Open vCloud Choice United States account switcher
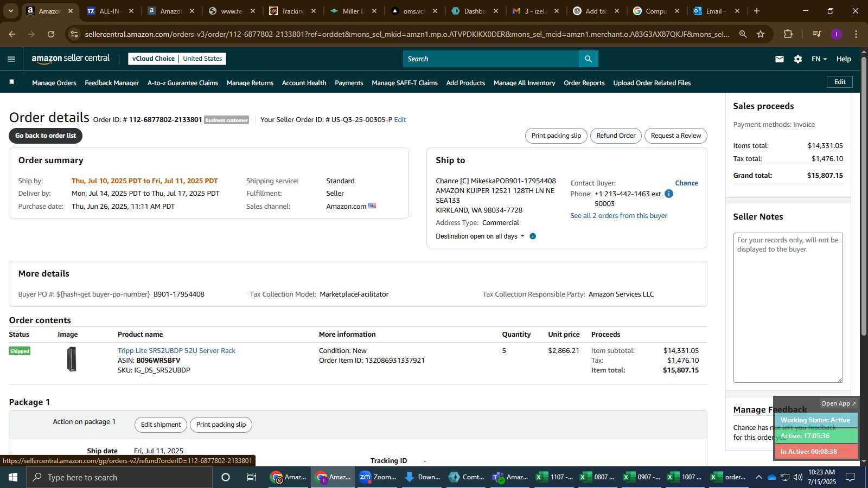The height and width of the screenshot is (488, 868). pyautogui.click(x=177, y=59)
